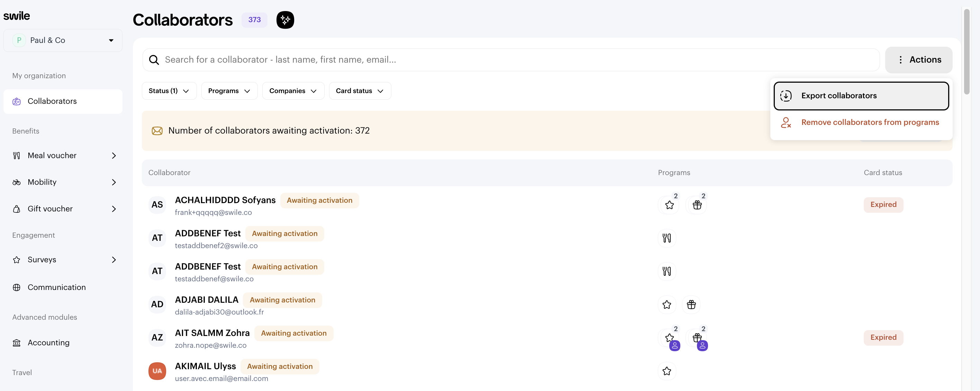Click Expired card status for ACHALHIDDDD Sofyans
This screenshot has width=980, height=391.
click(x=883, y=204)
